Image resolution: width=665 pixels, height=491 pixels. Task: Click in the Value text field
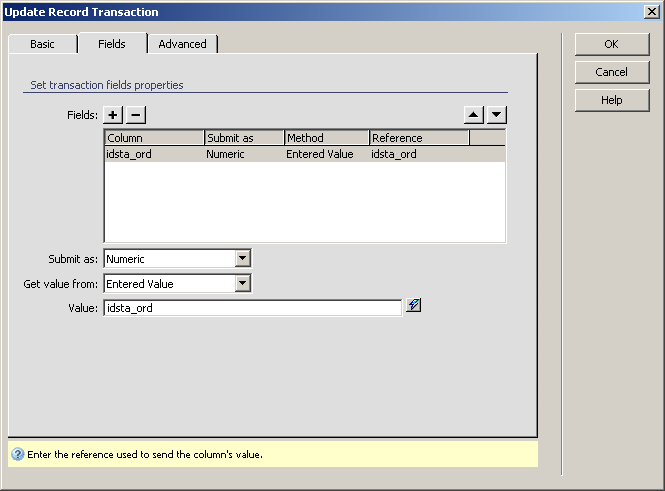pyautogui.click(x=252, y=309)
